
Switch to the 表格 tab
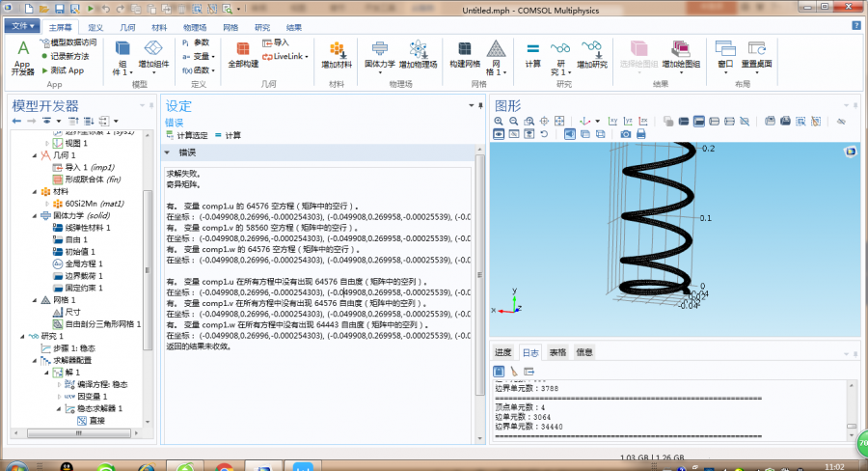557,352
